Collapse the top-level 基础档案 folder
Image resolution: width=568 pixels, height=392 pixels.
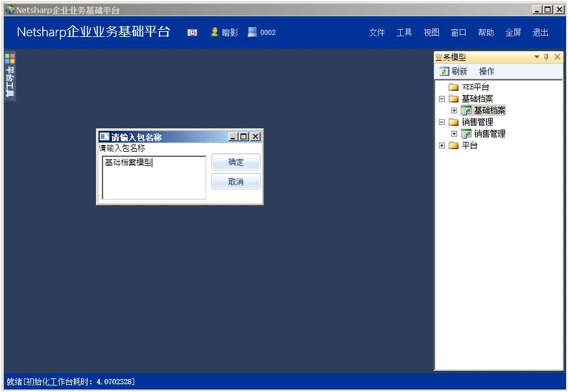(x=442, y=98)
